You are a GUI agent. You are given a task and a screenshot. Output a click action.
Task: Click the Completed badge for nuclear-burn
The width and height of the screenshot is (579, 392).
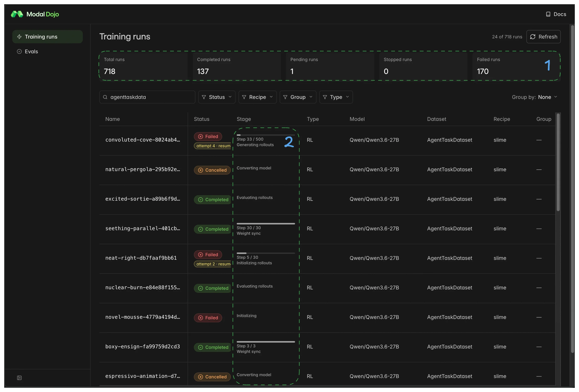pos(213,288)
